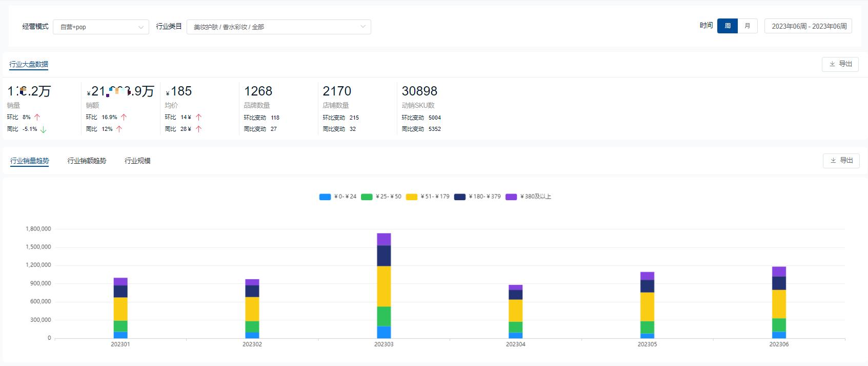Image resolution: width=868 pixels, height=366 pixels.
Task: Click the red up arrow beside 销量 环比 8%
Action: 37,117
